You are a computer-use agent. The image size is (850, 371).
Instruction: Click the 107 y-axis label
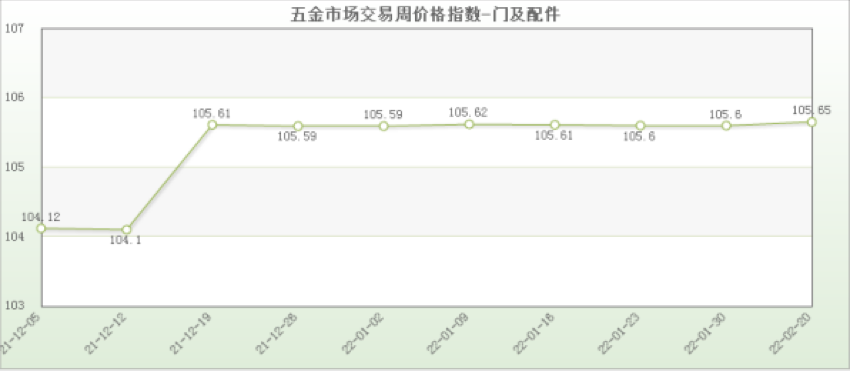pos(11,29)
